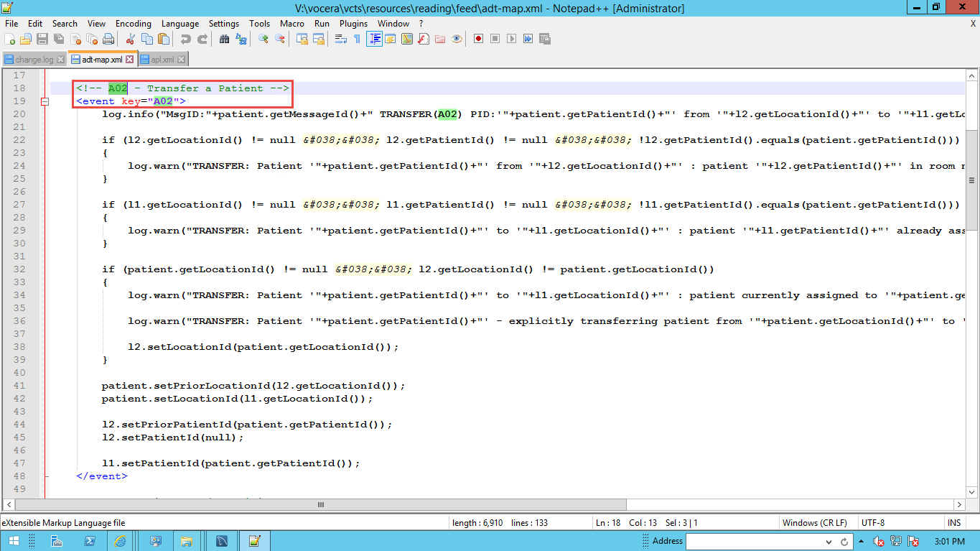Click the Print toolbar icon
The width and height of the screenshot is (980, 551).
coord(108,39)
